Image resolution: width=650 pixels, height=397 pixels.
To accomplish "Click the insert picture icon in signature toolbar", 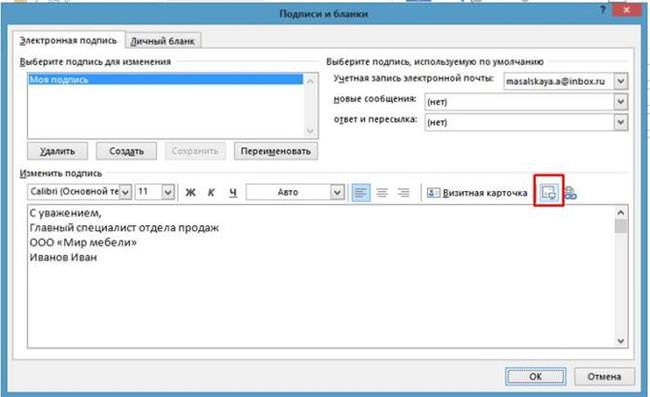I will 549,192.
